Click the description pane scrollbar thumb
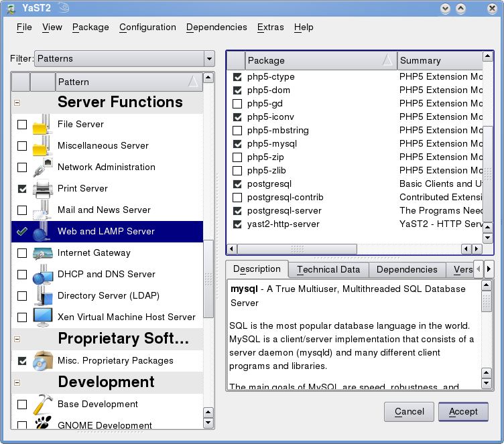Screen dimensions: 504x444 (487, 301)
